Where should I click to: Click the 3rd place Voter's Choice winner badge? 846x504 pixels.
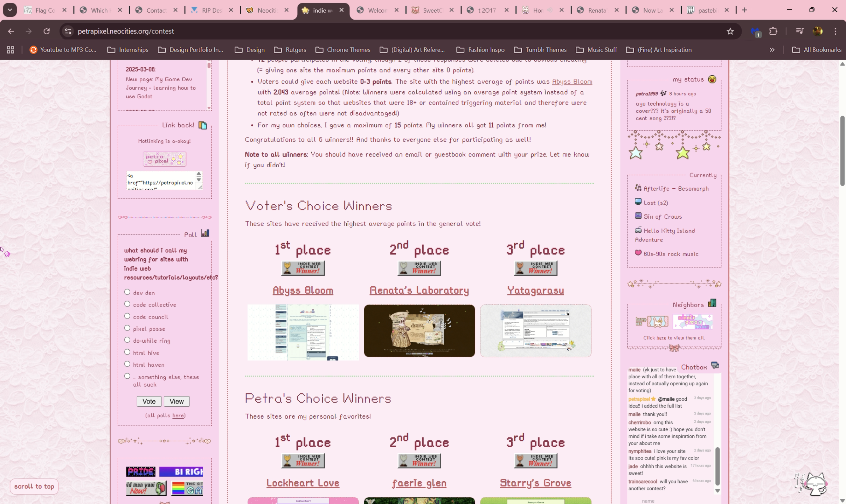tap(535, 268)
